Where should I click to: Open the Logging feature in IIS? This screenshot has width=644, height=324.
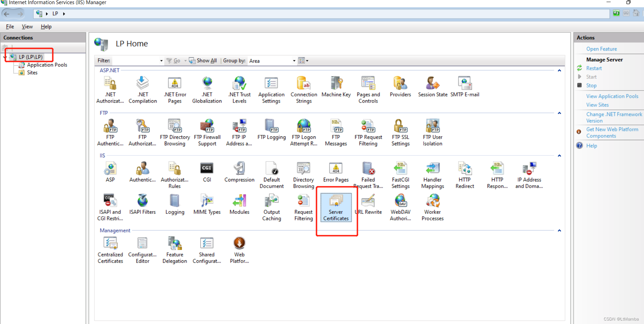click(175, 205)
